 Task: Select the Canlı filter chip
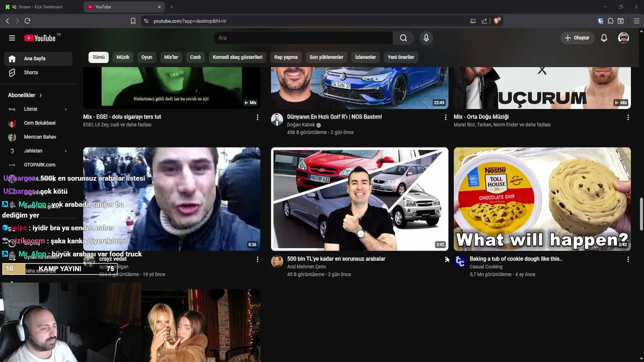point(195,57)
